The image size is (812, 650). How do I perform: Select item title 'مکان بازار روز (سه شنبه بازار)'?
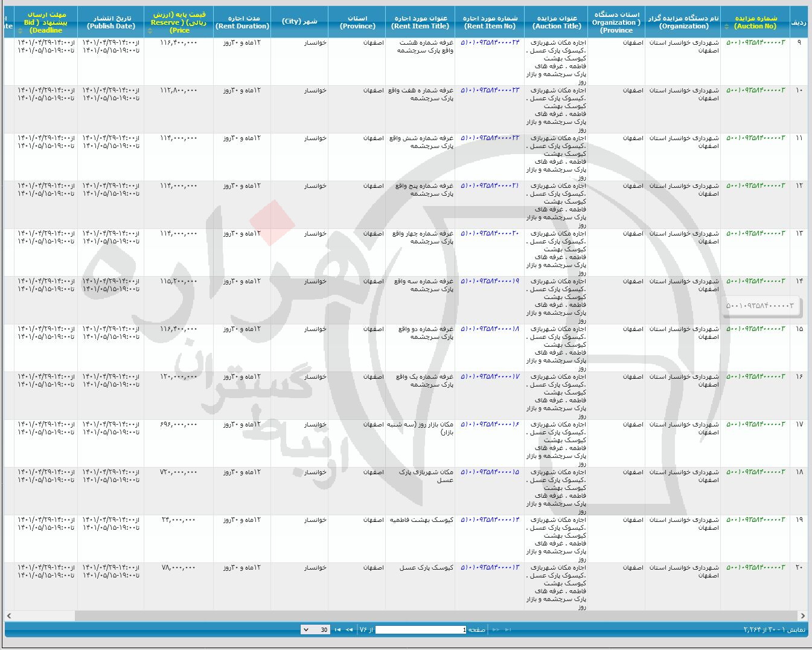pos(421,428)
